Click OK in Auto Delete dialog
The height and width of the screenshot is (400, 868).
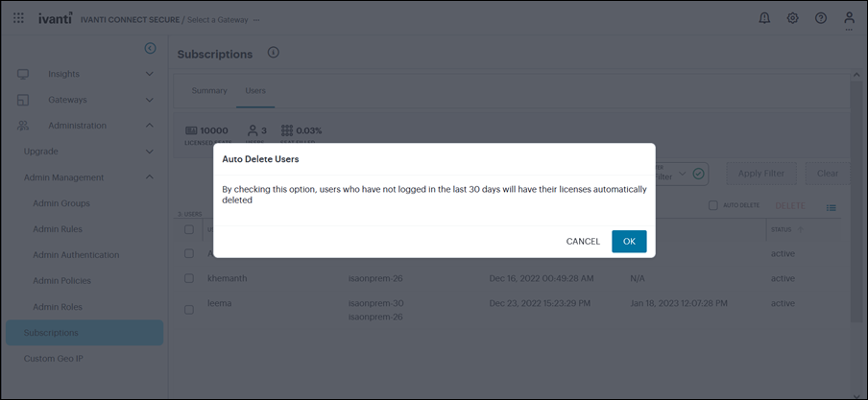629,242
